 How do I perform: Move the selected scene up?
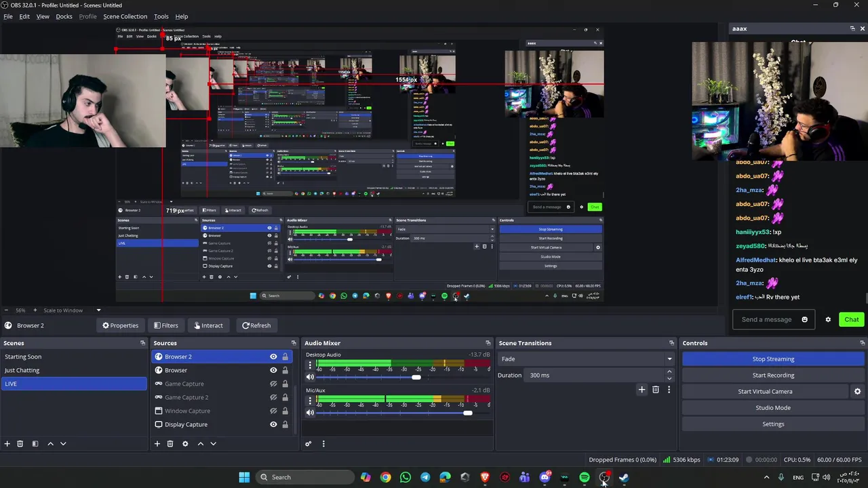coord(50,443)
